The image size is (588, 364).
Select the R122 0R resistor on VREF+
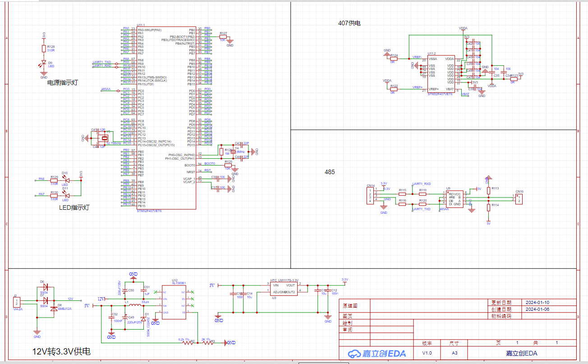(394, 89)
